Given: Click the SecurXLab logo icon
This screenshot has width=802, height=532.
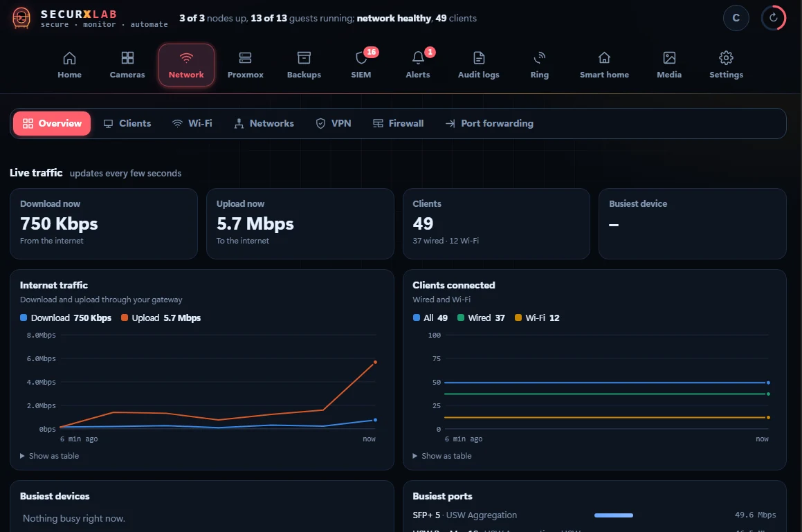Looking at the screenshot, I should (x=21, y=18).
